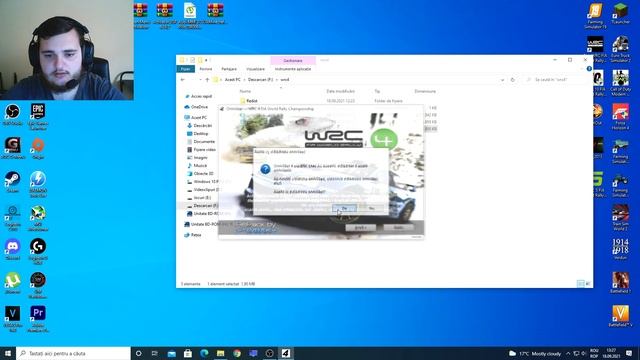This screenshot has height=360, width=640.
Task: Click the taskbar search box
Action: [x=73, y=353]
